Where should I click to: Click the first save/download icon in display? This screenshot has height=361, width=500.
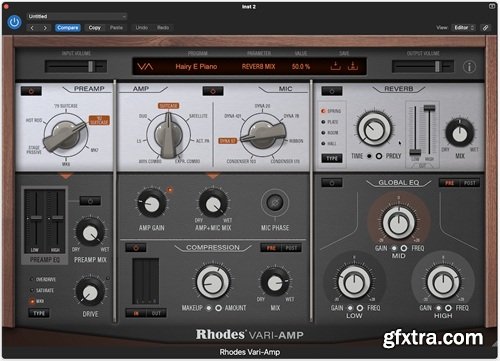335,66
